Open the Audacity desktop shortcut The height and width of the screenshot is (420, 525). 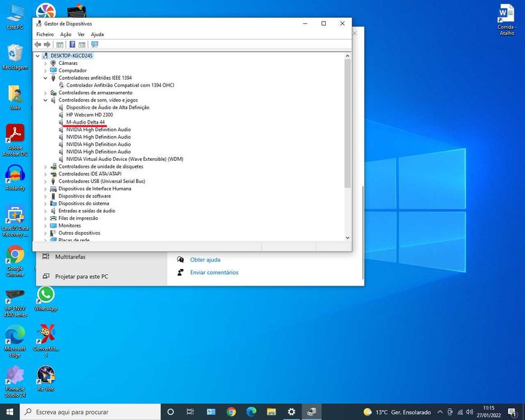[x=15, y=178]
